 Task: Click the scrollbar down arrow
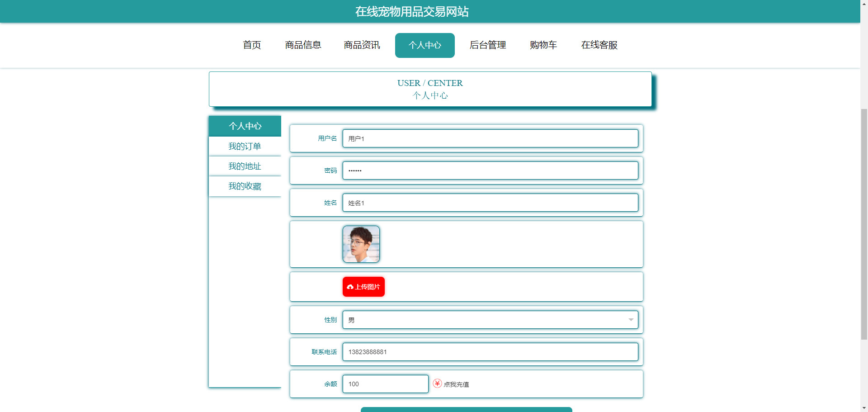coord(864,408)
